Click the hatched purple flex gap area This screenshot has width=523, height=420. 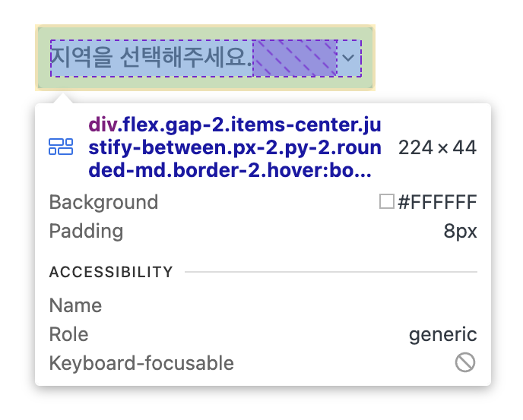point(295,58)
